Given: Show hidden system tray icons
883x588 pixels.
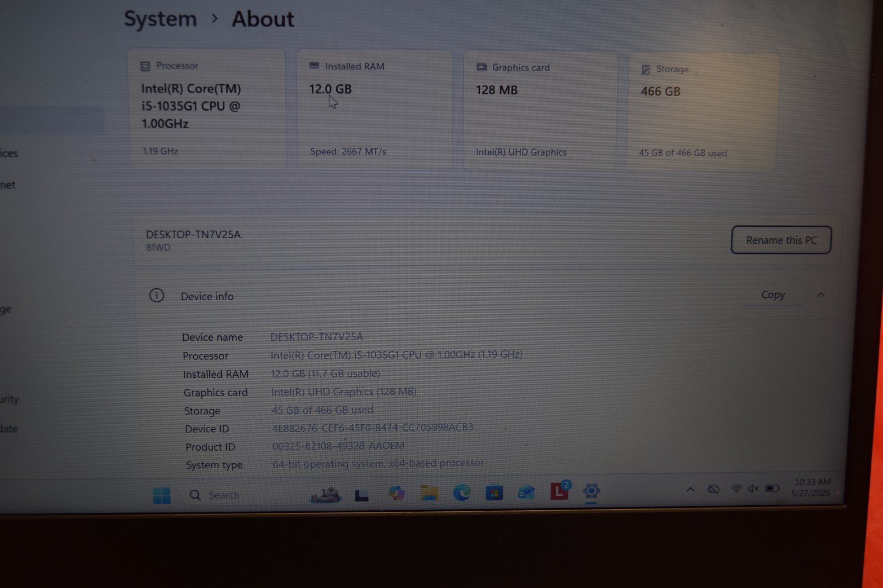Looking at the screenshot, I should pyautogui.click(x=690, y=489).
